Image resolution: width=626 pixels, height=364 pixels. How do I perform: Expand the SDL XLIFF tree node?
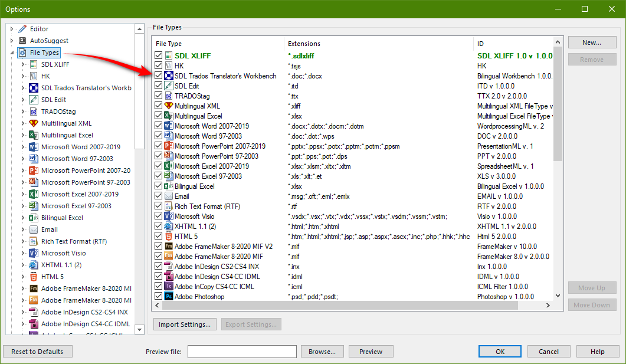click(x=23, y=64)
